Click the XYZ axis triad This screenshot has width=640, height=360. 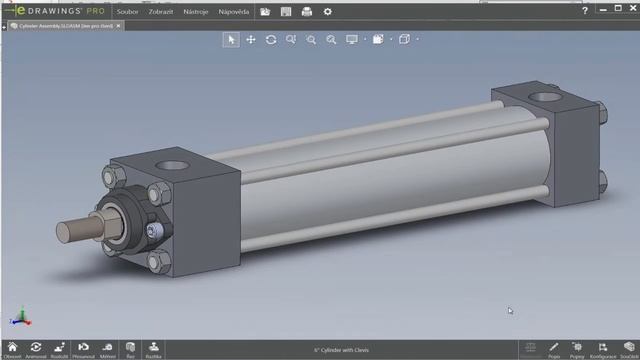point(20,317)
